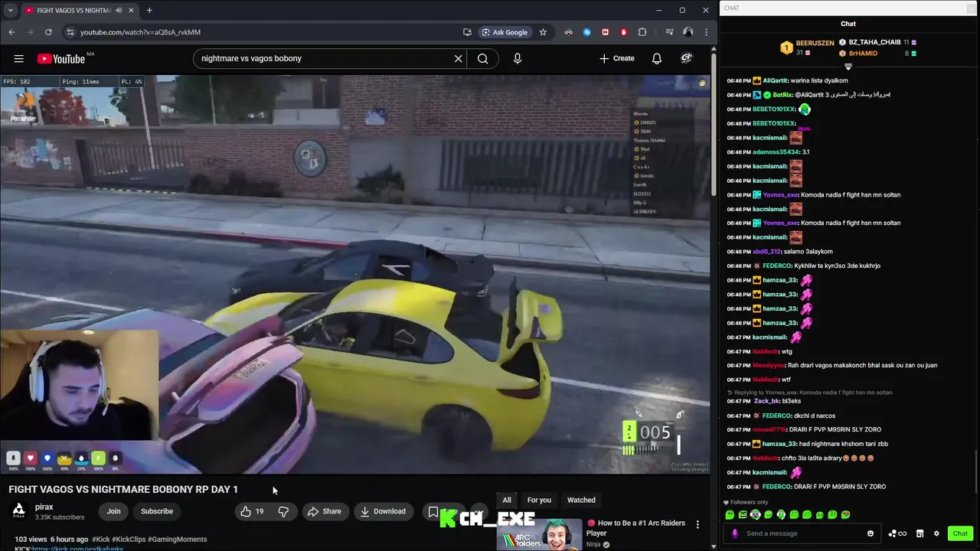Collapse chat leaderboard chevron under BEERUSZEN
The image size is (980, 551).
click(x=848, y=67)
